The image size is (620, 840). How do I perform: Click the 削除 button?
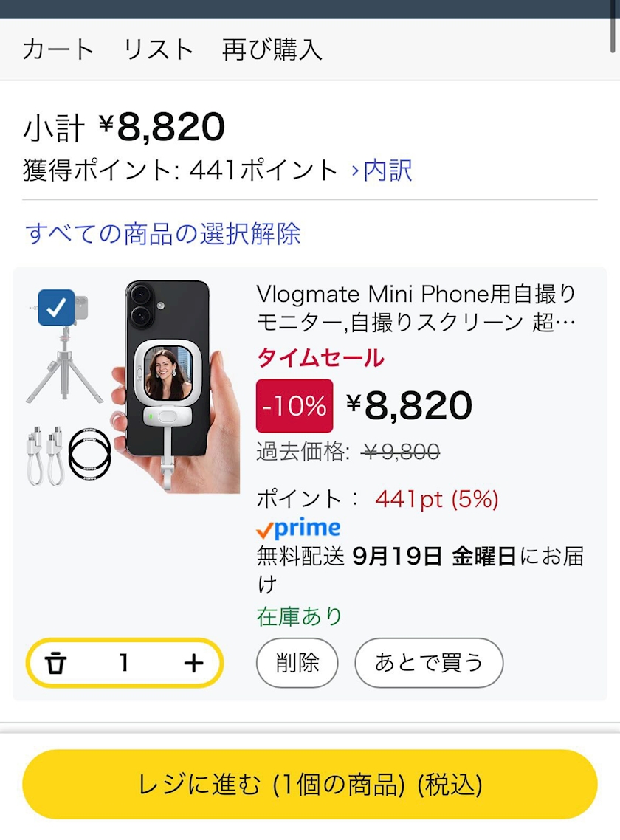point(297,663)
